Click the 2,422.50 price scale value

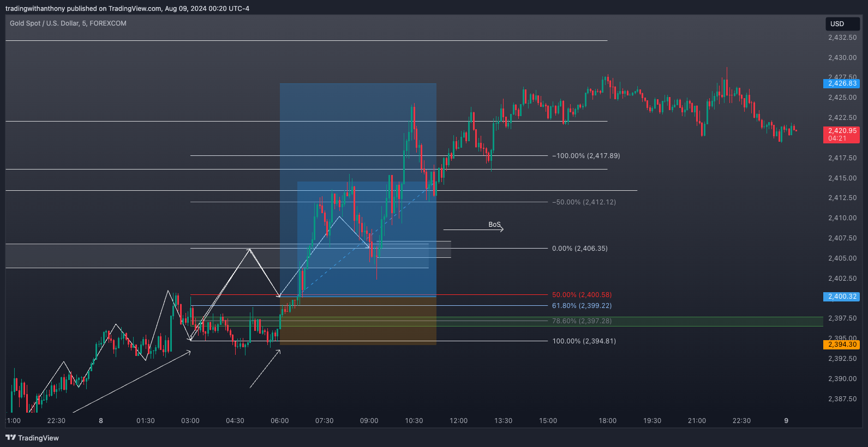click(842, 118)
